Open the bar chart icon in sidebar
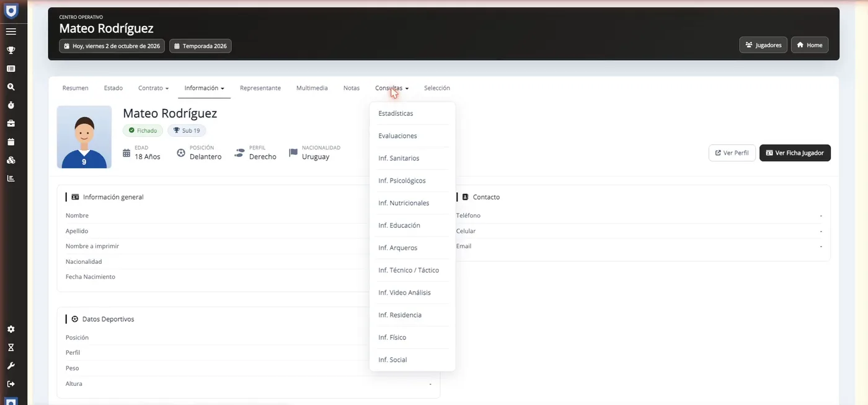Viewport: 868px width, 405px height. (11, 178)
